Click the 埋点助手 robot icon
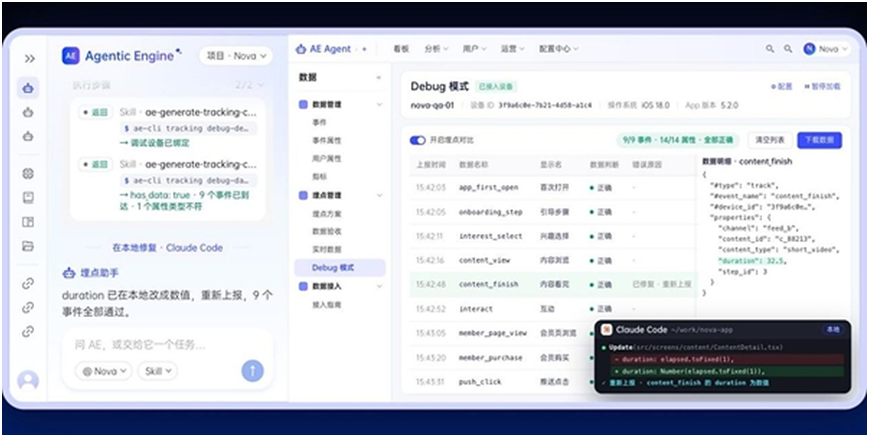Image resolution: width=869 pixels, height=437 pixels. click(x=69, y=273)
